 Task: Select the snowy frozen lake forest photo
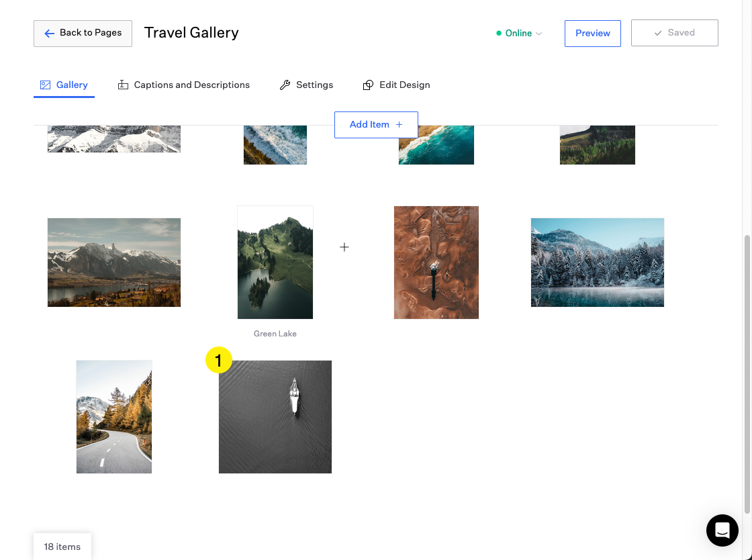598,263
